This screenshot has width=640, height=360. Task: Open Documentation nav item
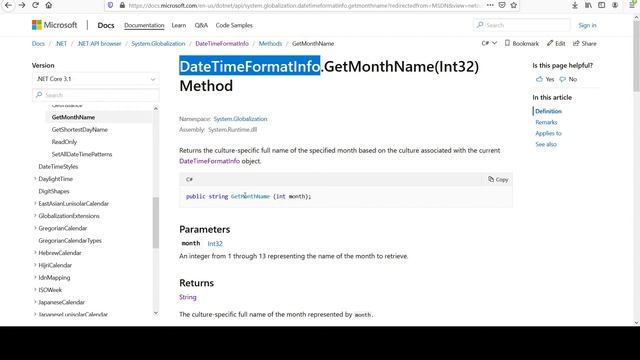coord(144,25)
